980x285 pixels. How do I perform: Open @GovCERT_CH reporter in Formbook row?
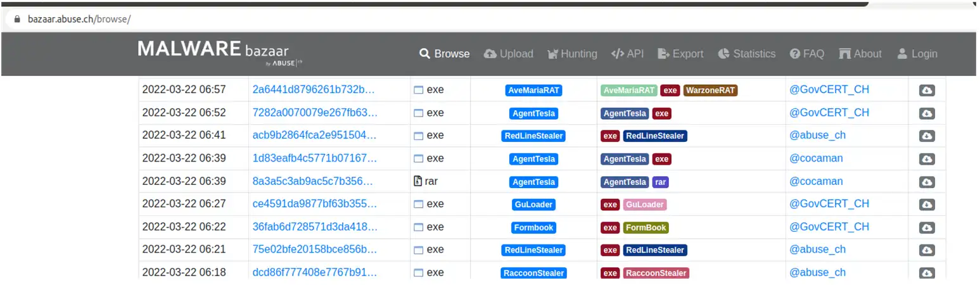coord(829,227)
